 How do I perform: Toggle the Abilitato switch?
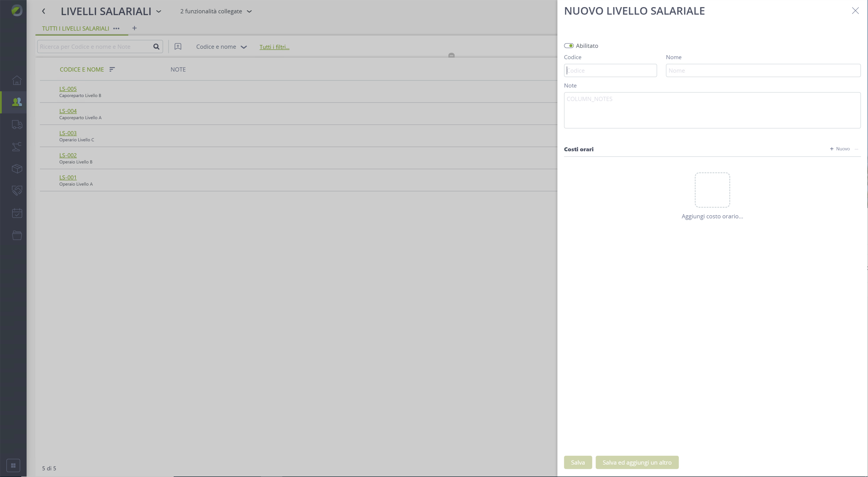[569, 46]
